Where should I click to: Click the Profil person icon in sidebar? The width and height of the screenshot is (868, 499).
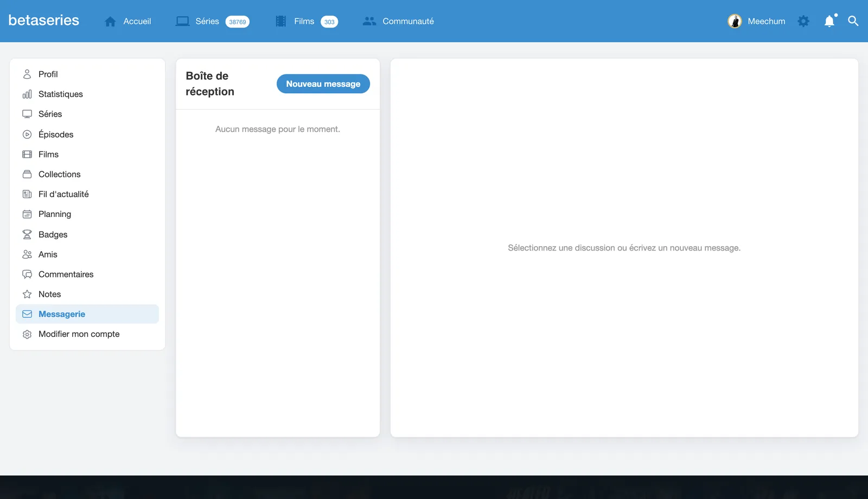coord(27,74)
